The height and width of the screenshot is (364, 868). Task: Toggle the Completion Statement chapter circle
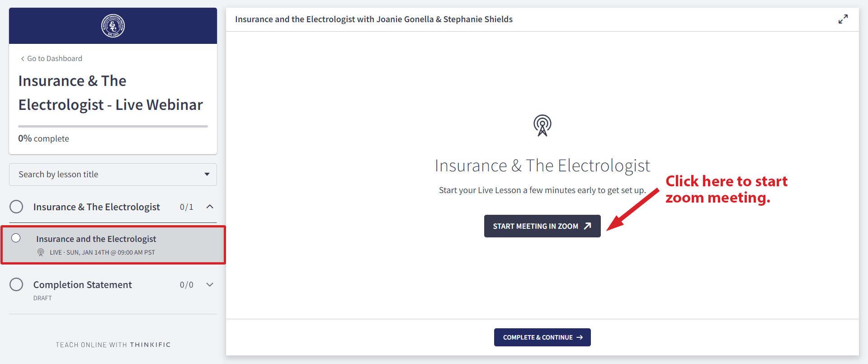coord(16,284)
